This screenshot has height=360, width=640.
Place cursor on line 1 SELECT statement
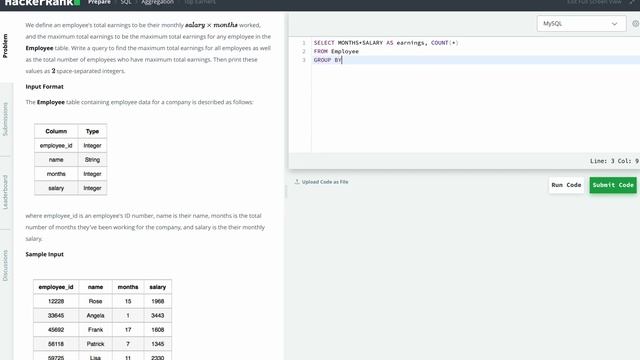[x=386, y=43]
